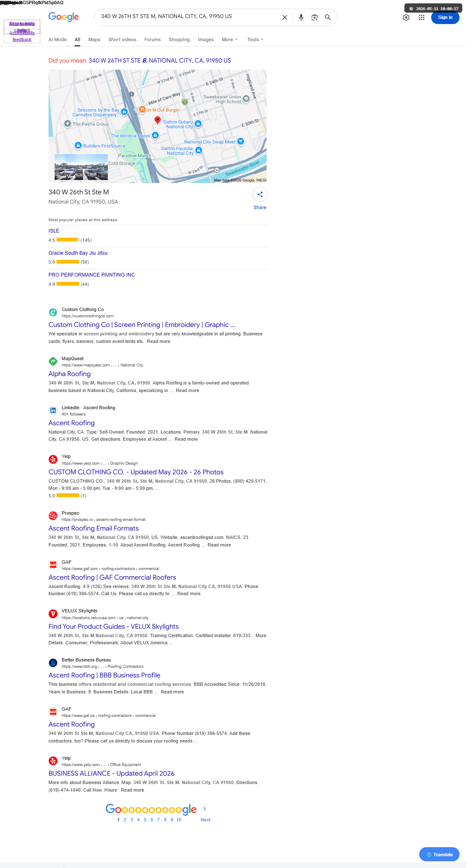The height and width of the screenshot is (868, 472).
Task: Click into the search input field
Action: (189, 16)
